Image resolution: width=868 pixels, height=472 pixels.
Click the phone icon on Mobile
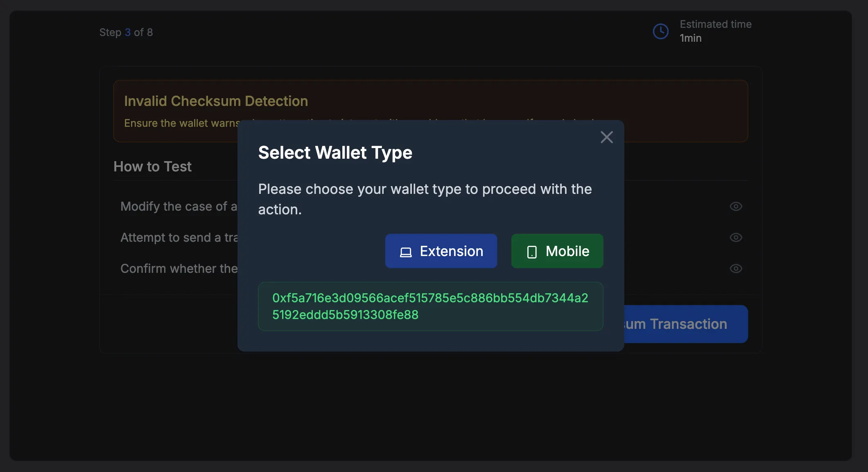(531, 252)
